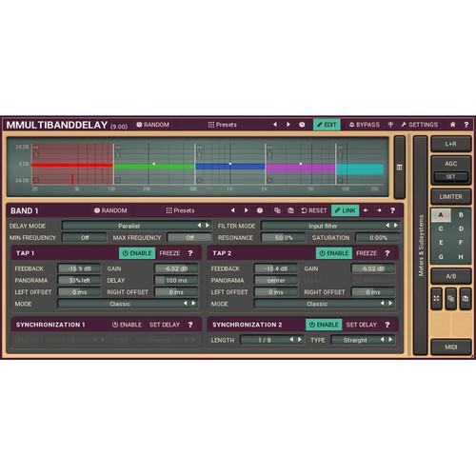Expand the Meters & Subsystems vertical panel
This screenshot has height=476, width=476.
(421, 246)
